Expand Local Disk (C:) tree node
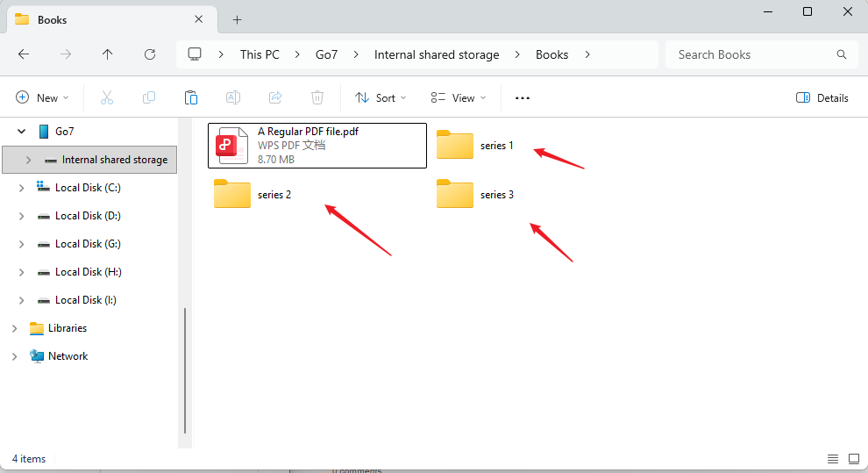The image size is (868, 473). coord(21,188)
